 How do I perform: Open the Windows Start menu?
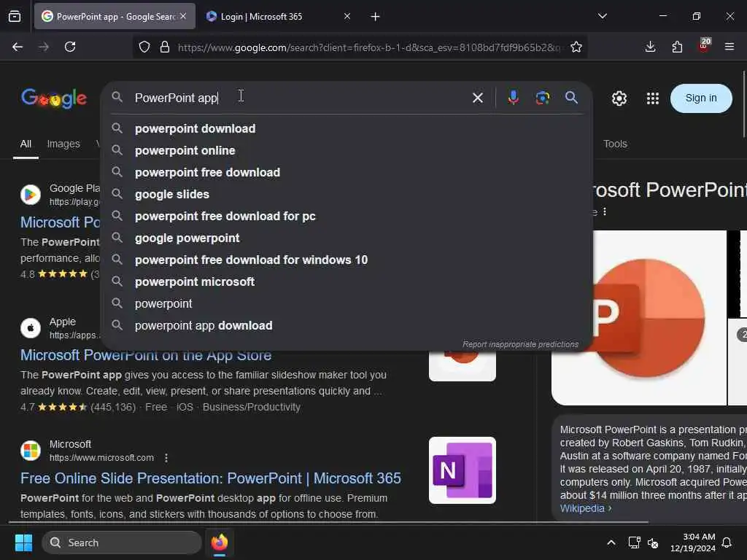click(x=23, y=542)
